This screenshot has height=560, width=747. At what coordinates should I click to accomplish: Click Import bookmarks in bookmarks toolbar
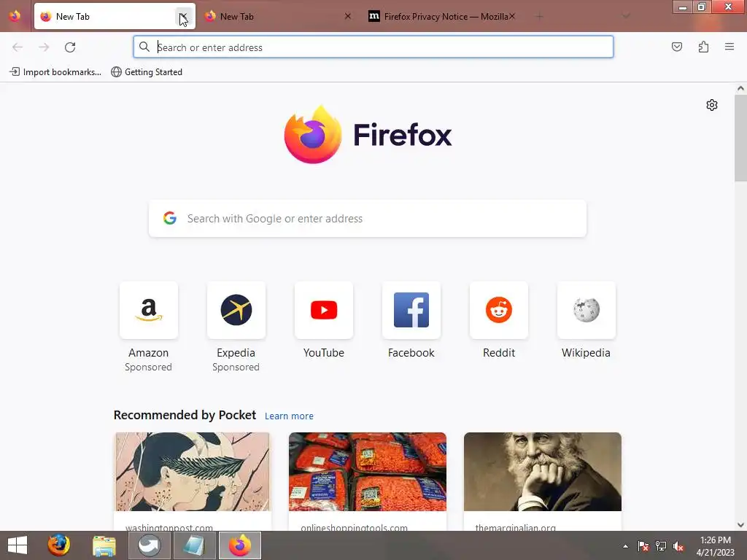(55, 72)
